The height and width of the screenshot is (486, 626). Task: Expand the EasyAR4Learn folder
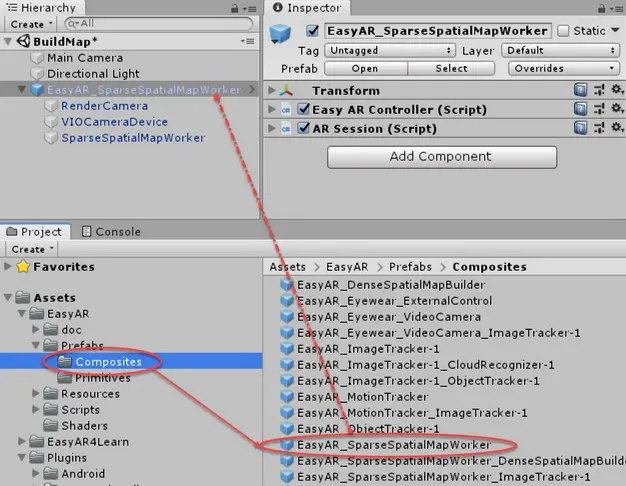[x=22, y=441]
